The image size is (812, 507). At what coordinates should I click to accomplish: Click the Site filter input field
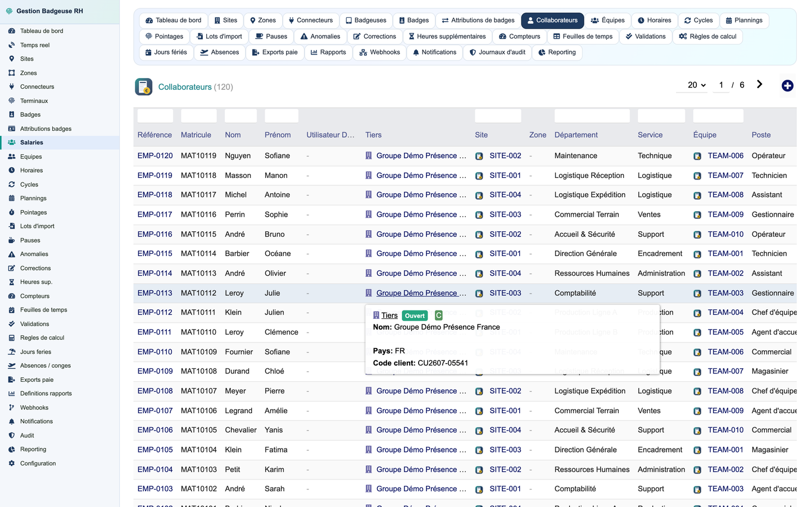(498, 116)
